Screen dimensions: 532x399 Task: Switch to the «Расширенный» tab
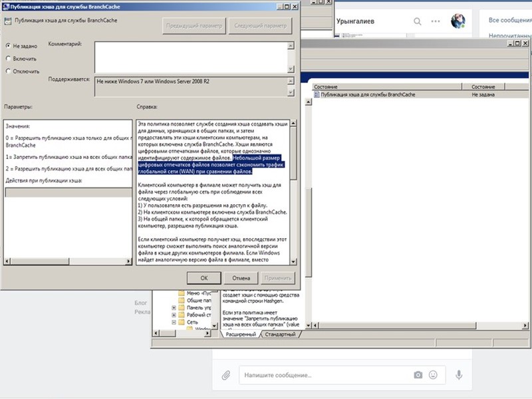pos(241,334)
